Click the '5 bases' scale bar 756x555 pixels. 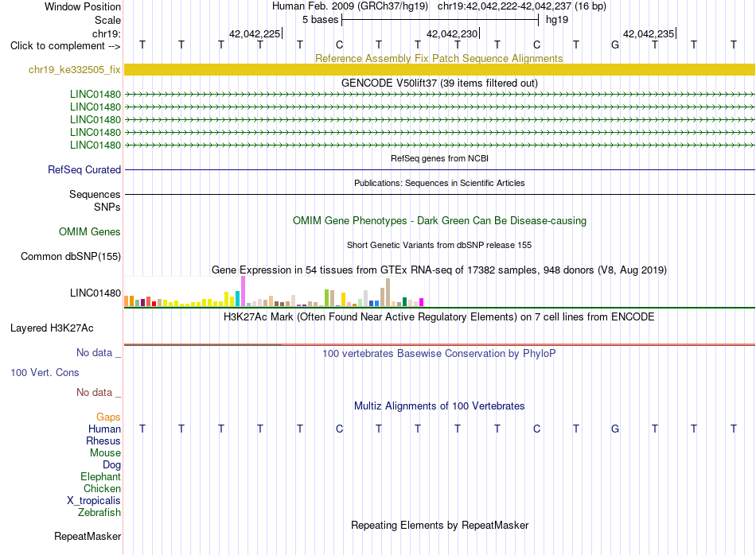[x=440, y=20]
